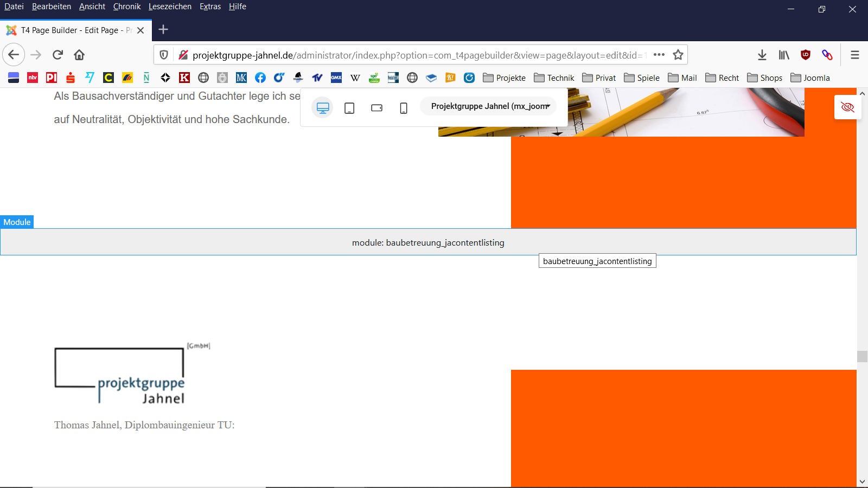This screenshot has height=488, width=868.
Task: Click the scrollbar up arrow
Action: pos(862,93)
